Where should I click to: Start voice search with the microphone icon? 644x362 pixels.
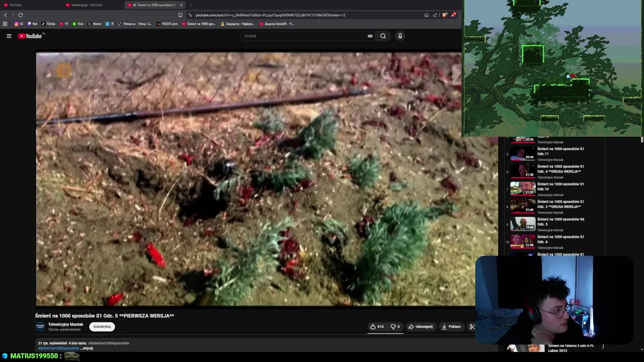click(400, 36)
